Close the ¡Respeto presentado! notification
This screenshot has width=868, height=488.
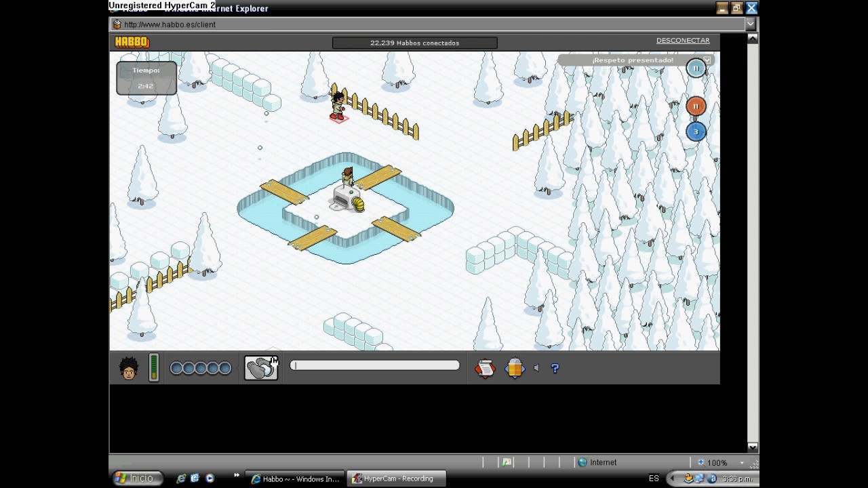707,60
